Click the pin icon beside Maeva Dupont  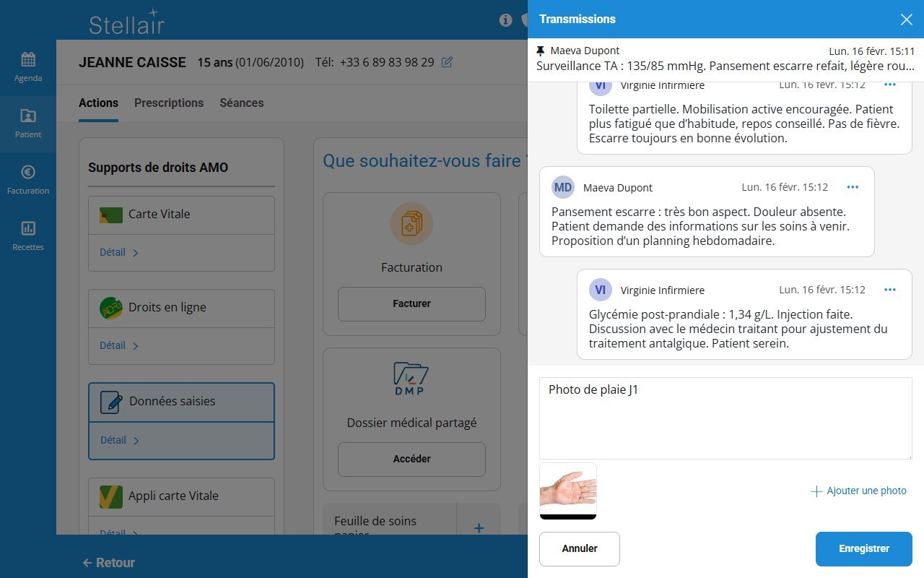pos(541,51)
